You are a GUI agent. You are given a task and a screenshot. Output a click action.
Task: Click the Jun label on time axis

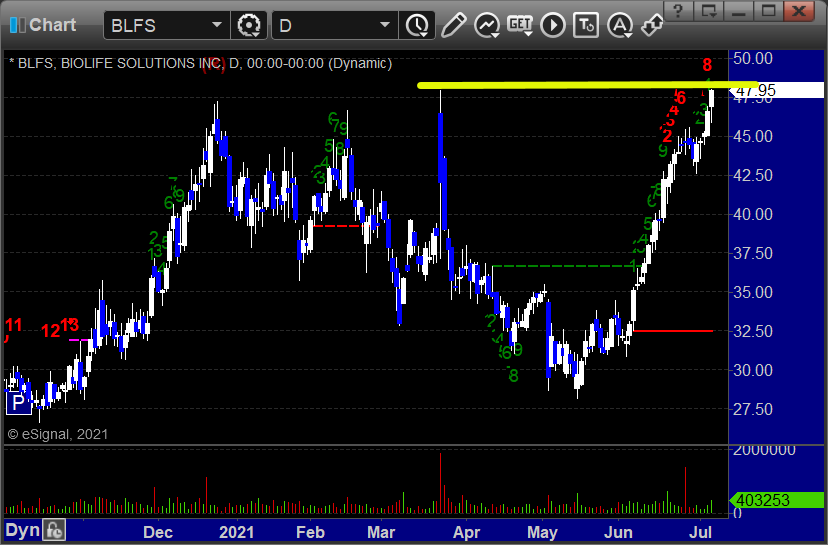[x=618, y=532]
